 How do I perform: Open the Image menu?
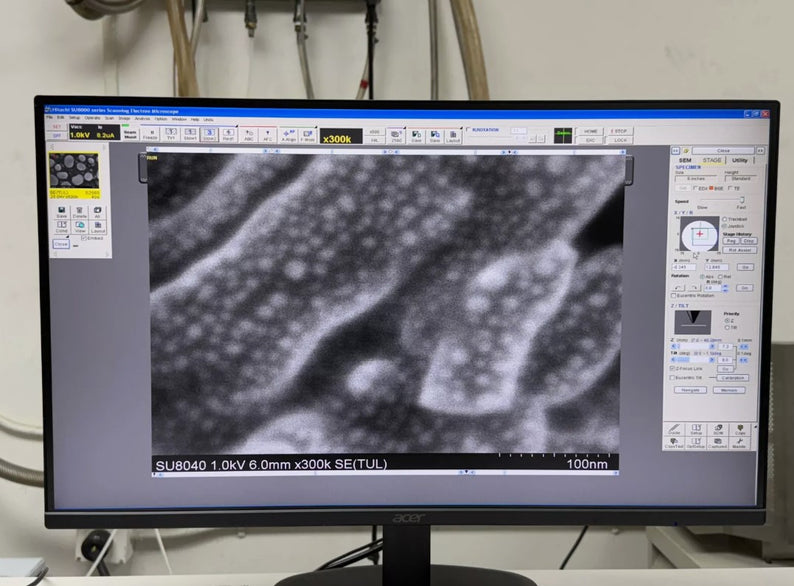pyautogui.click(x=124, y=118)
